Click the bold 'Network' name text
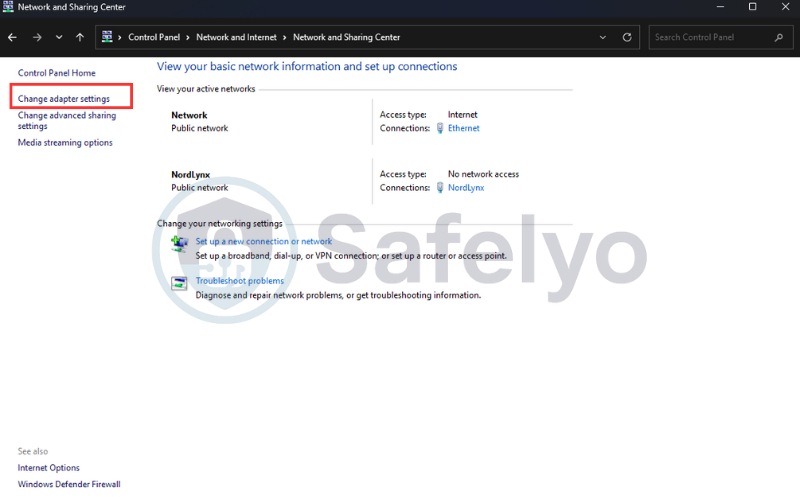800x500 pixels. [189, 115]
